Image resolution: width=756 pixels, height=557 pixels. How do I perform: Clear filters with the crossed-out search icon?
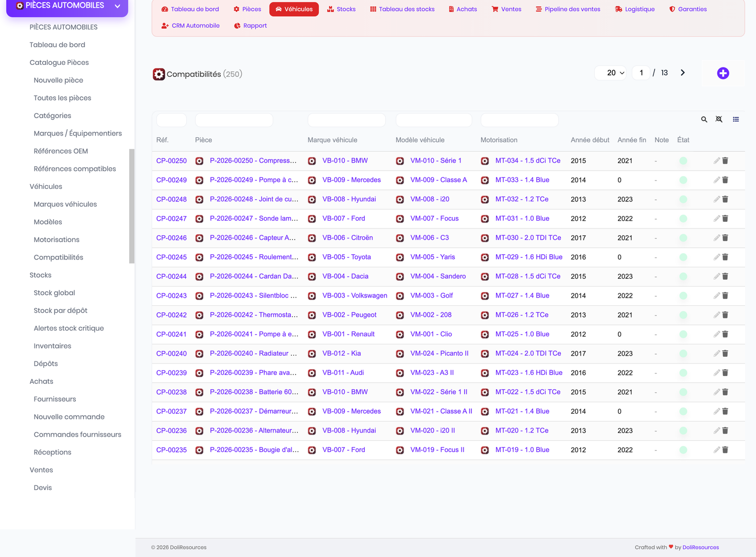pyautogui.click(x=719, y=119)
